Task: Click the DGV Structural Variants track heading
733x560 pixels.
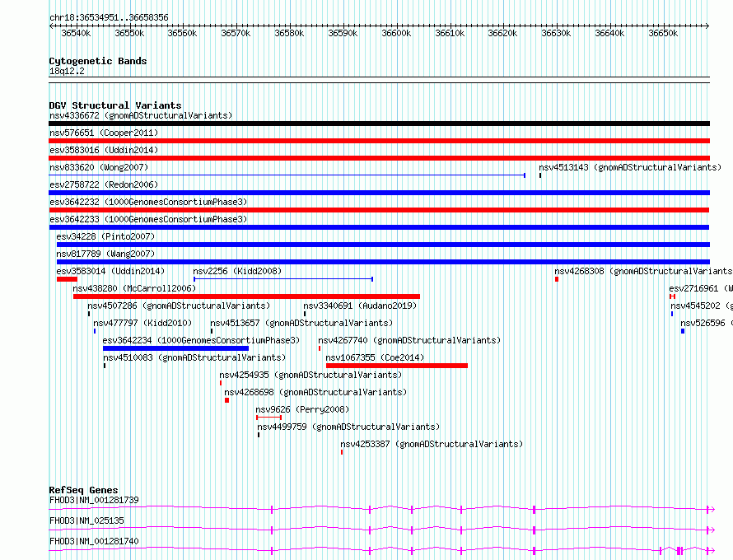Action: click(115, 105)
